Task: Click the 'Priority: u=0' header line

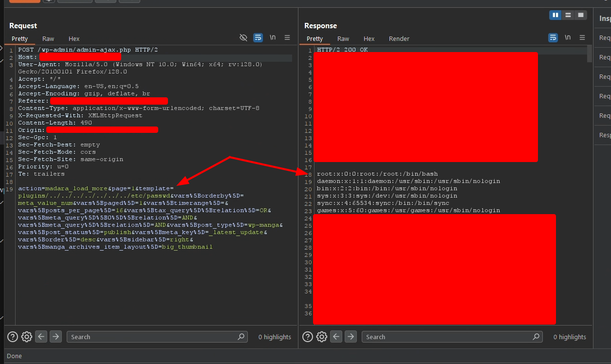Action: click(43, 166)
